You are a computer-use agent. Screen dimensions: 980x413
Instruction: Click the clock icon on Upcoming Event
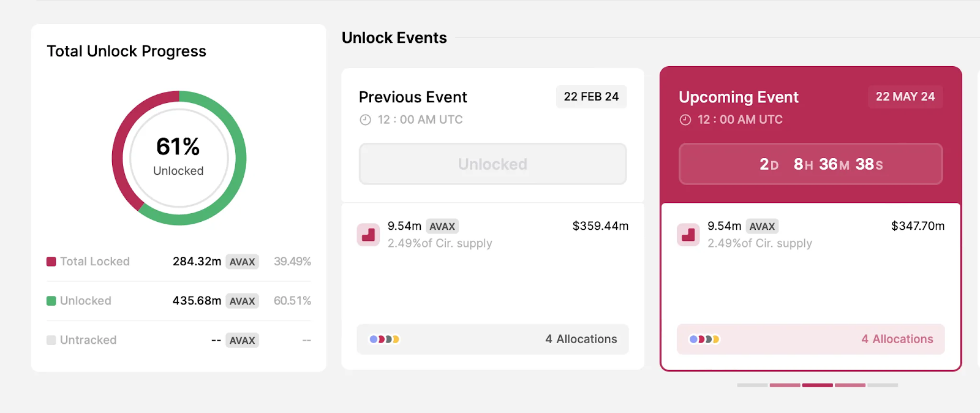pyautogui.click(x=685, y=119)
